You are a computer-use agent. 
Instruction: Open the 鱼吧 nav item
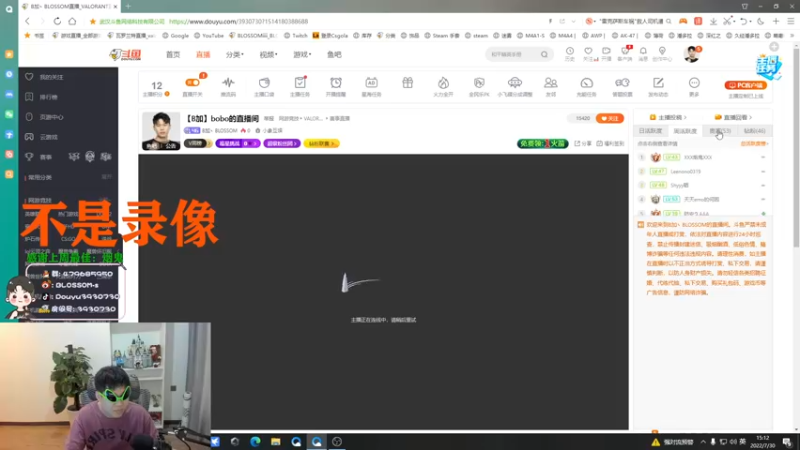click(x=334, y=55)
